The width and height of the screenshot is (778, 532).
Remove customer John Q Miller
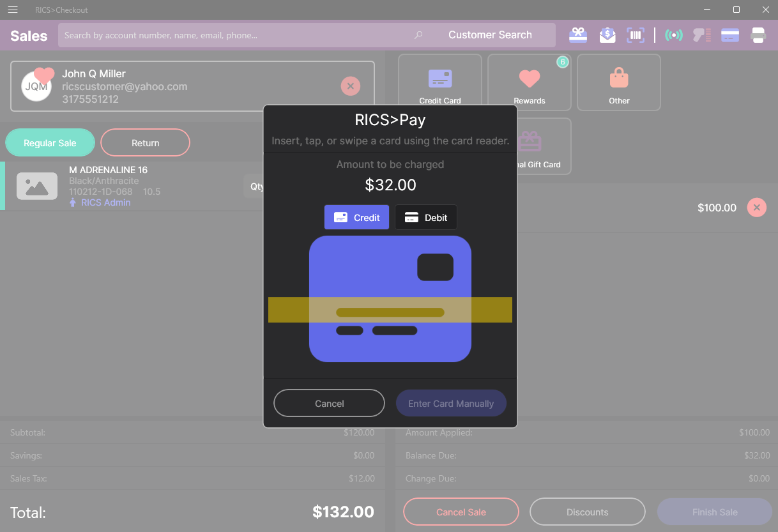pos(351,86)
